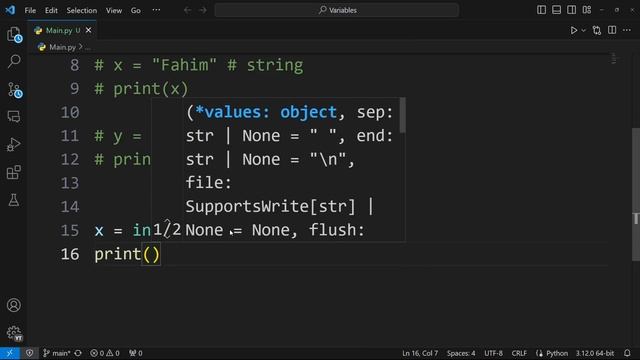Screen dimensions: 640x360
Task: Open the Search view in activity bar
Action: click(x=14, y=62)
